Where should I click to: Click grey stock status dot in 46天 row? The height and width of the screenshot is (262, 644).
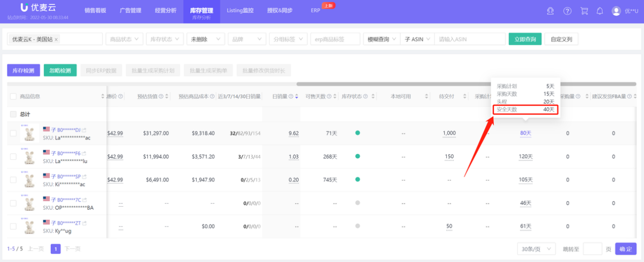coord(358,203)
